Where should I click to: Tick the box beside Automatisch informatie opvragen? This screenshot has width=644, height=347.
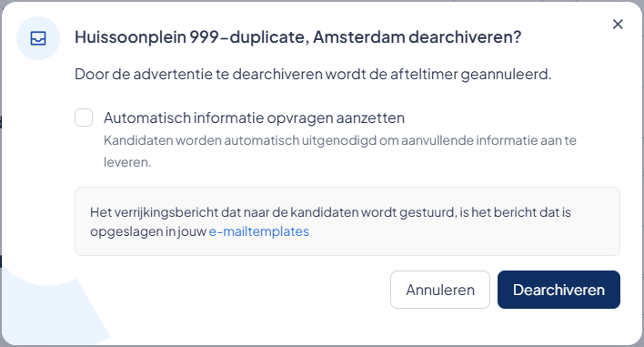[x=84, y=117]
